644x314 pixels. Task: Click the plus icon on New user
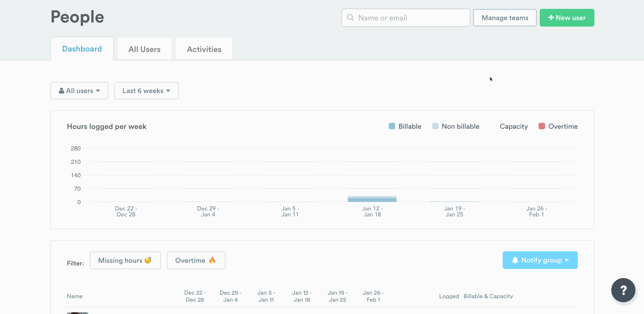point(551,18)
